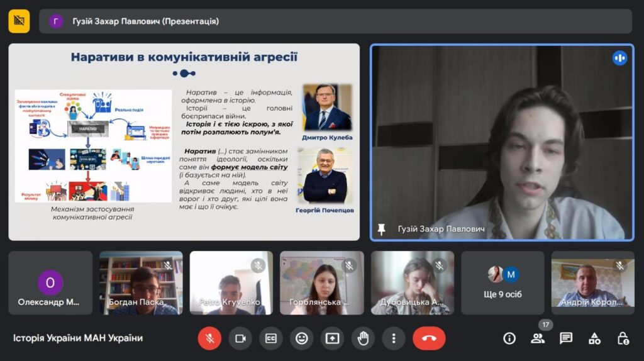Click the Олександр М... participant tile
644x361 pixels.
coord(50,282)
